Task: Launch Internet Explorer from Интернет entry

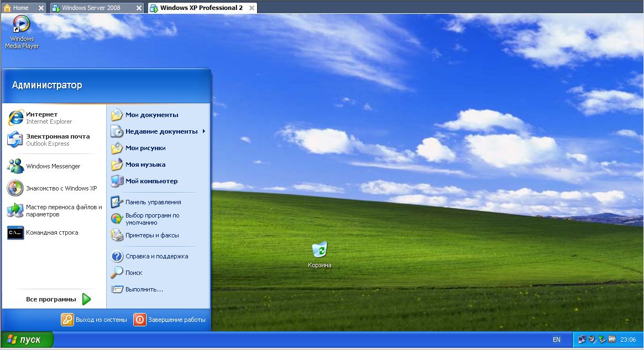Action: 54,118
